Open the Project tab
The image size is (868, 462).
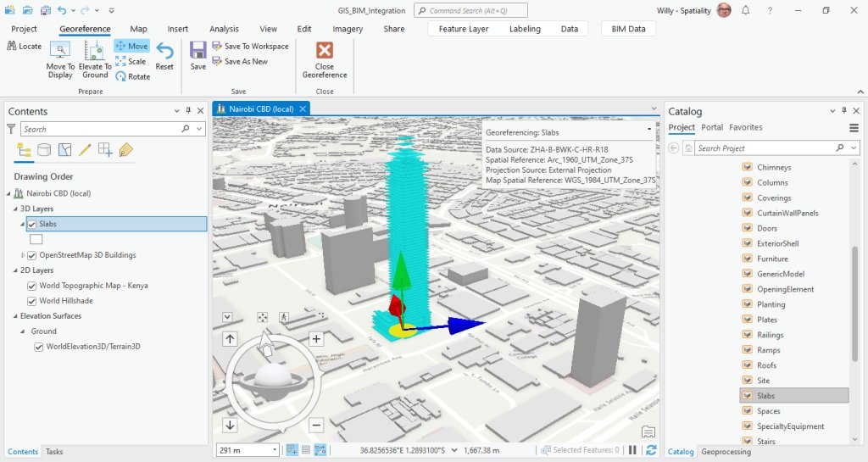[x=24, y=29]
